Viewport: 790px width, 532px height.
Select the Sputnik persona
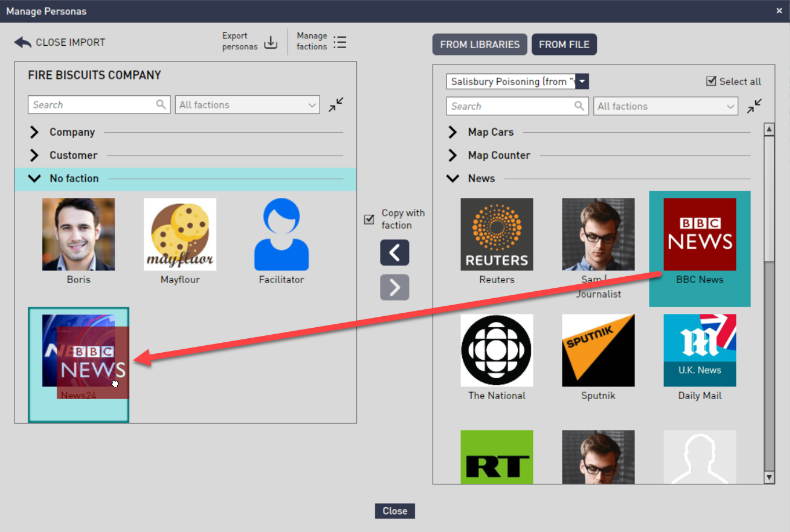[x=598, y=357]
